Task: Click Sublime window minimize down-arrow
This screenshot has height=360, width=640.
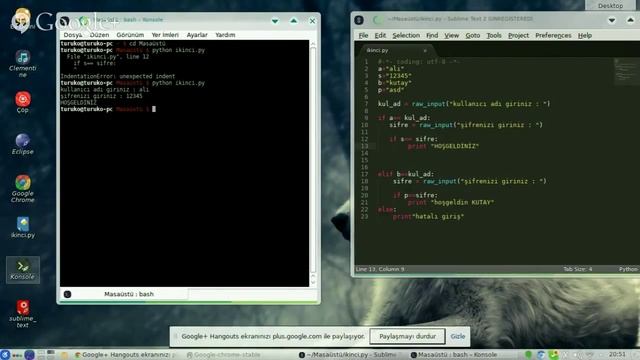Action: (x=611, y=20)
